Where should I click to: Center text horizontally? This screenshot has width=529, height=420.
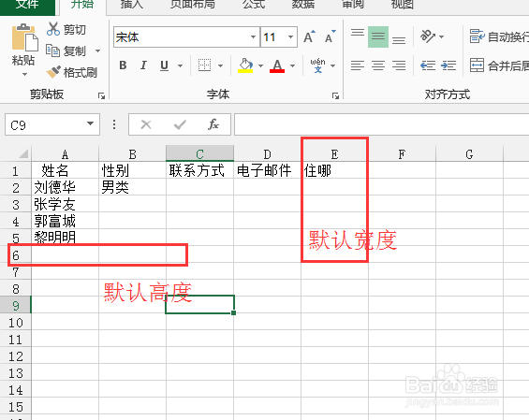click(378, 65)
